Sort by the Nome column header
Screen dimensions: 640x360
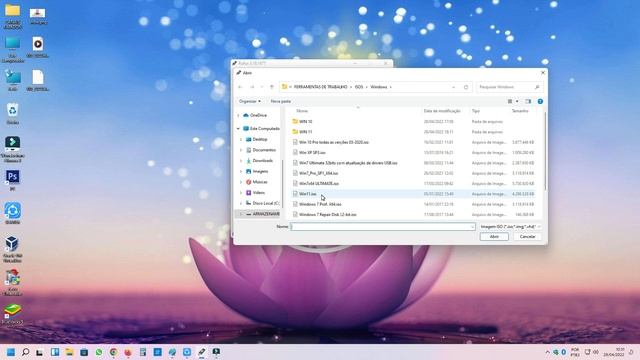click(302, 111)
